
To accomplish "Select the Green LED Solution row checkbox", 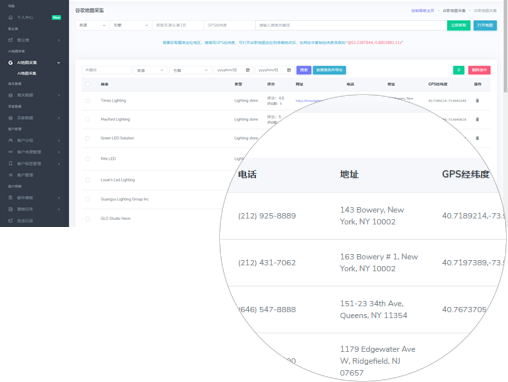I will 88,138.
